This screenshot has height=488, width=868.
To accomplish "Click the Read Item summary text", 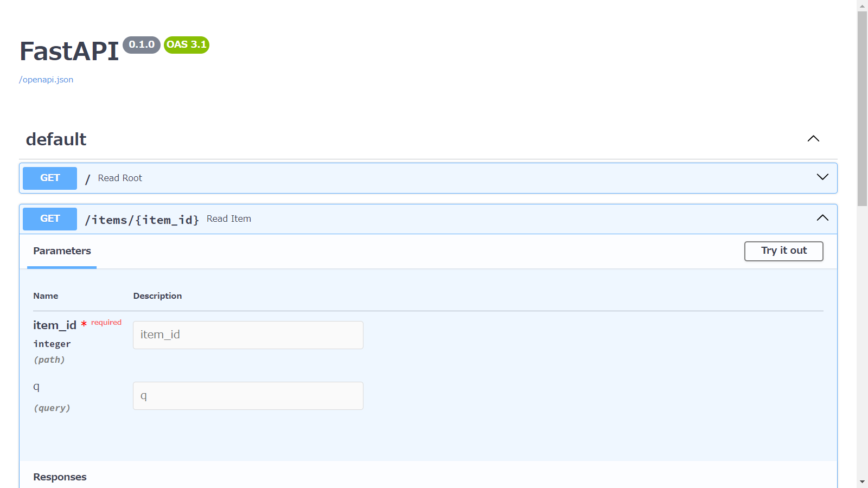I will [x=229, y=219].
